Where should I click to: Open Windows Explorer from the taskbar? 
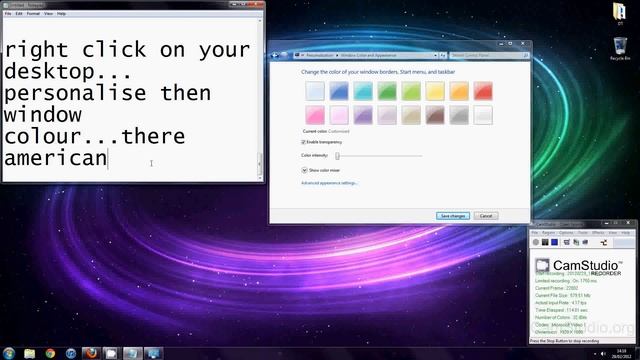(29, 353)
